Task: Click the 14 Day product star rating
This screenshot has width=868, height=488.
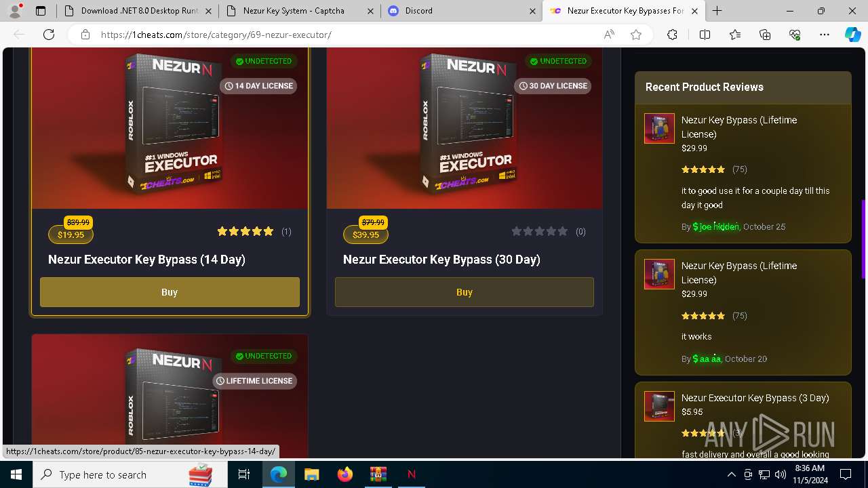Action: [245, 231]
